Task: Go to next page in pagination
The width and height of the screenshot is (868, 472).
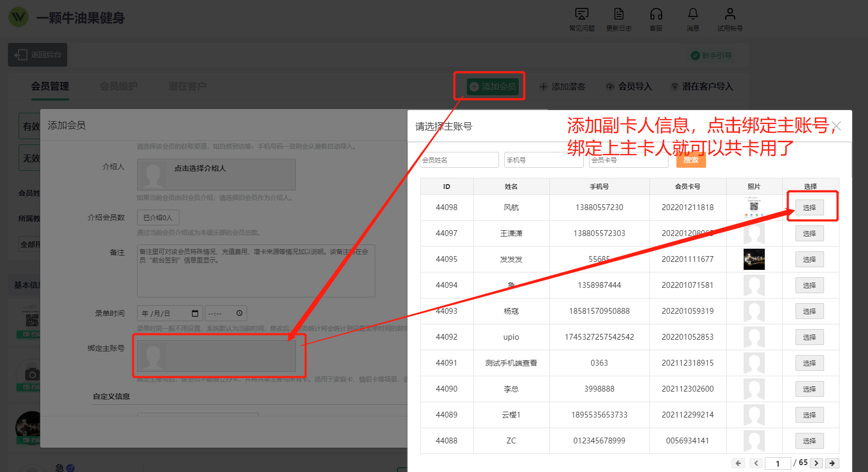Action: click(x=816, y=463)
